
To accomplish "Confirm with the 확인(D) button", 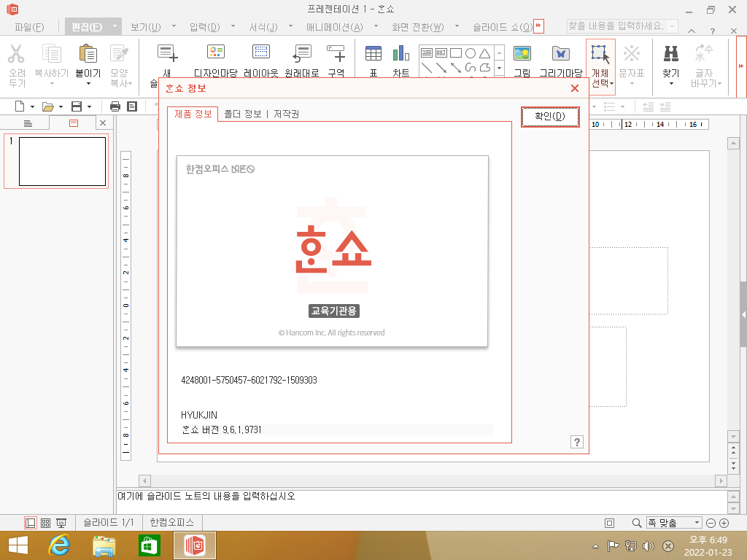I will tap(550, 117).
